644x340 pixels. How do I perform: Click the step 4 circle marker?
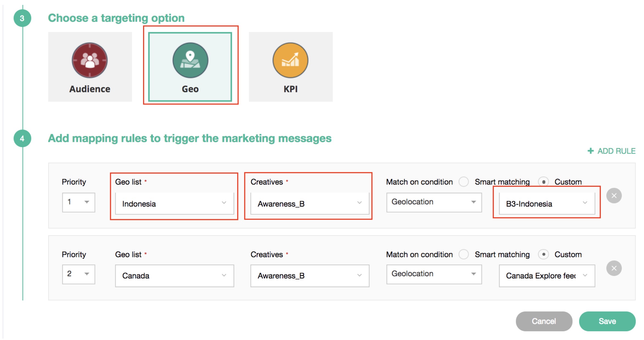(x=22, y=138)
